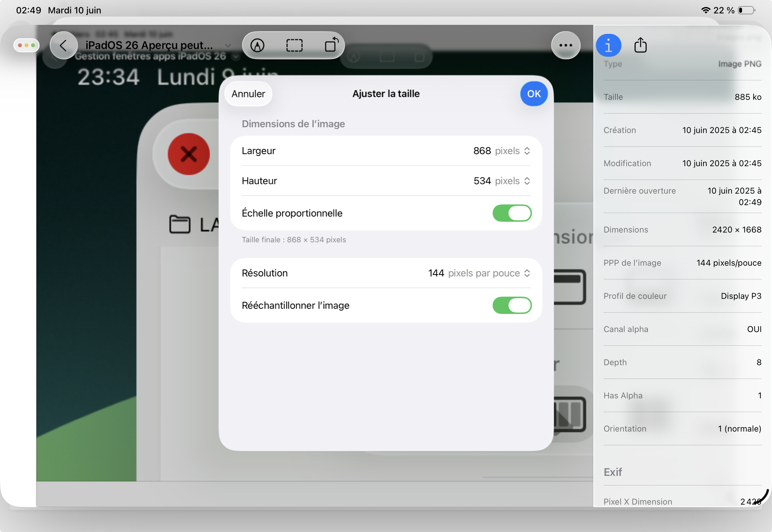Turn off Rééchantillonner l'image toggle
Viewport: 772px width, 532px height.
[512, 305]
